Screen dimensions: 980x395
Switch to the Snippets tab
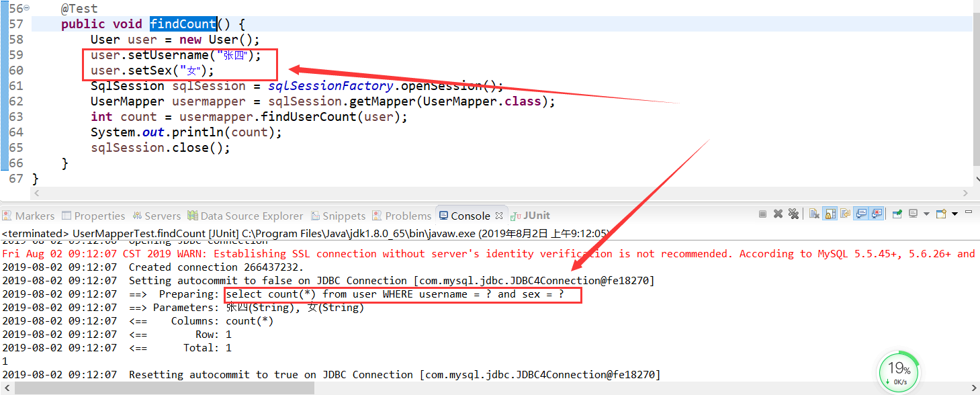pos(338,216)
